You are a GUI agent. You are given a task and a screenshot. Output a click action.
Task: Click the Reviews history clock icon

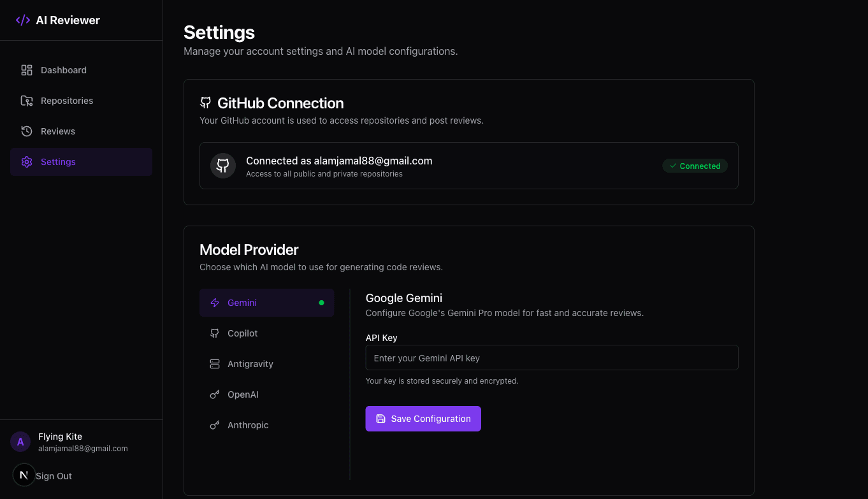pos(27,131)
